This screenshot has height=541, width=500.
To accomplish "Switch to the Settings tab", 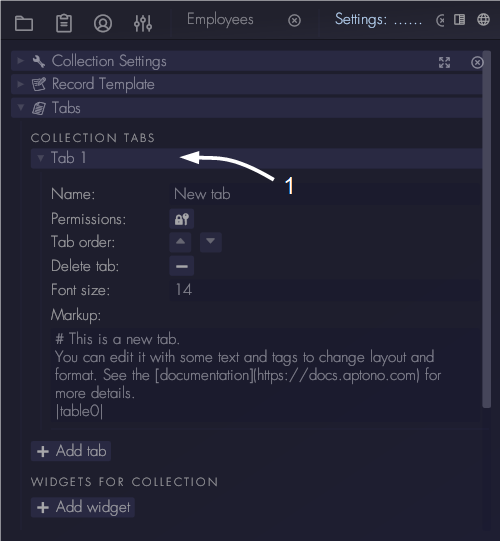I will [378, 20].
